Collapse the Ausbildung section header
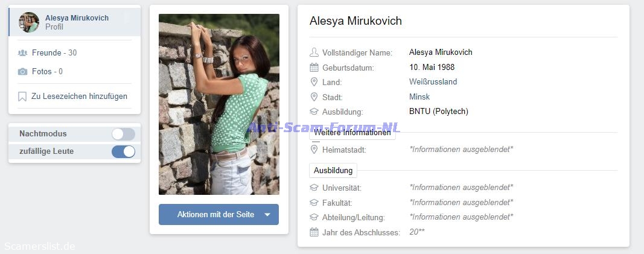Viewport: 644px width, 254px height. click(333, 170)
